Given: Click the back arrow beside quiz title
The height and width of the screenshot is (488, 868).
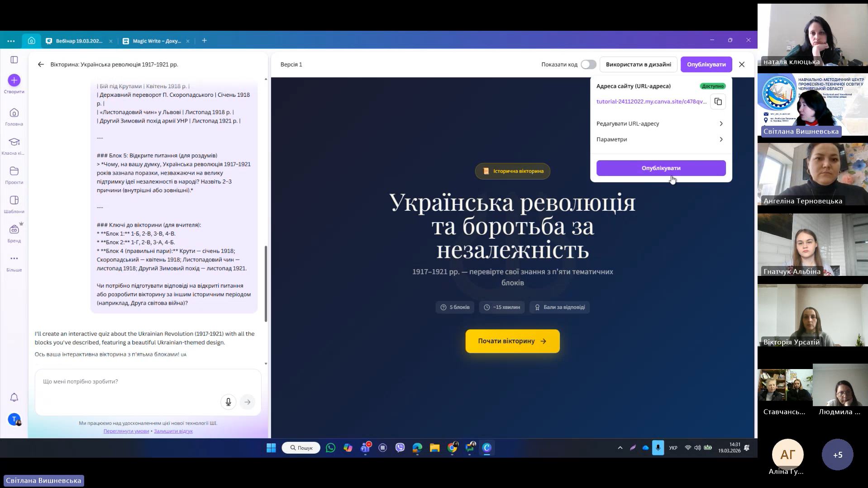Looking at the screenshot, I should click(x=41, y=65).
